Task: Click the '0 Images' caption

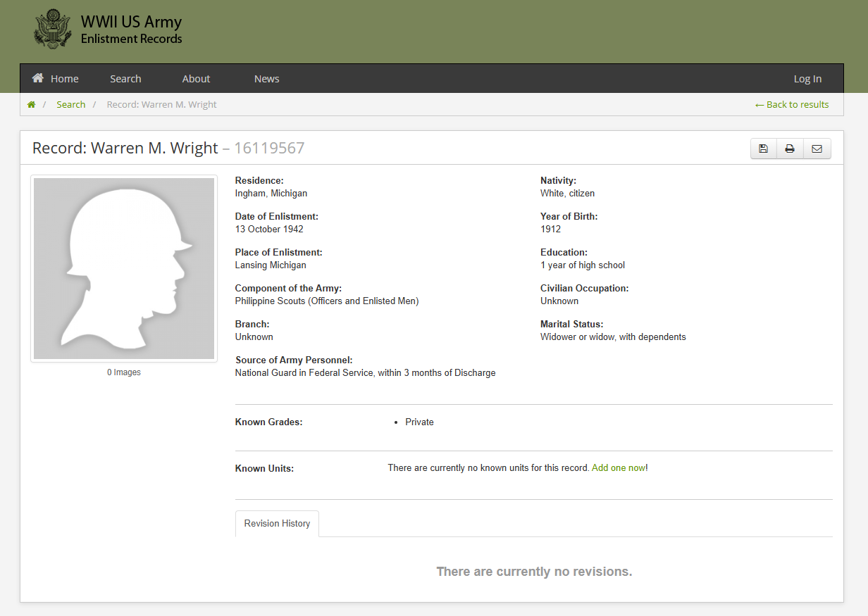Action: pyautogui.click(x=124, y=372)
